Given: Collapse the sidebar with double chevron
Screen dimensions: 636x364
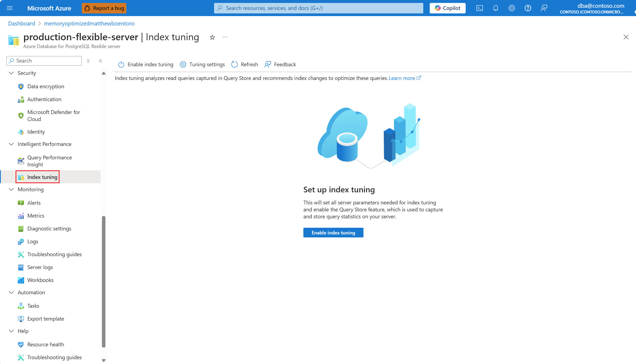Looking at the screenshot, I should pyautogui.click(x=100, y=61).
